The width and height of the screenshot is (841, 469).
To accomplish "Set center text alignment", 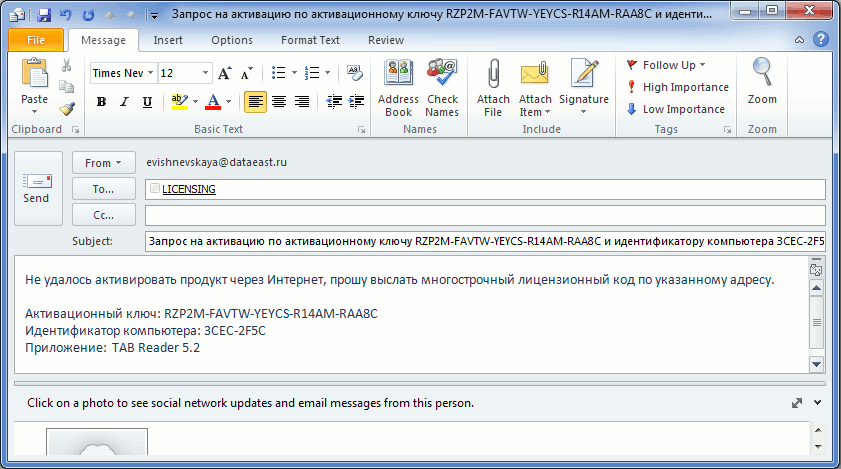I will [x=279, y=101].
